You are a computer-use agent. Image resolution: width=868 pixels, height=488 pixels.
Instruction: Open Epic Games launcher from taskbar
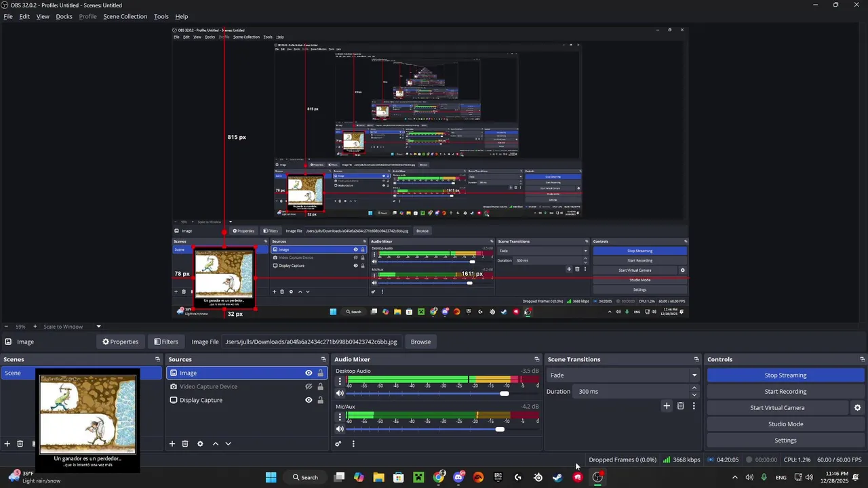click(498, 477)
